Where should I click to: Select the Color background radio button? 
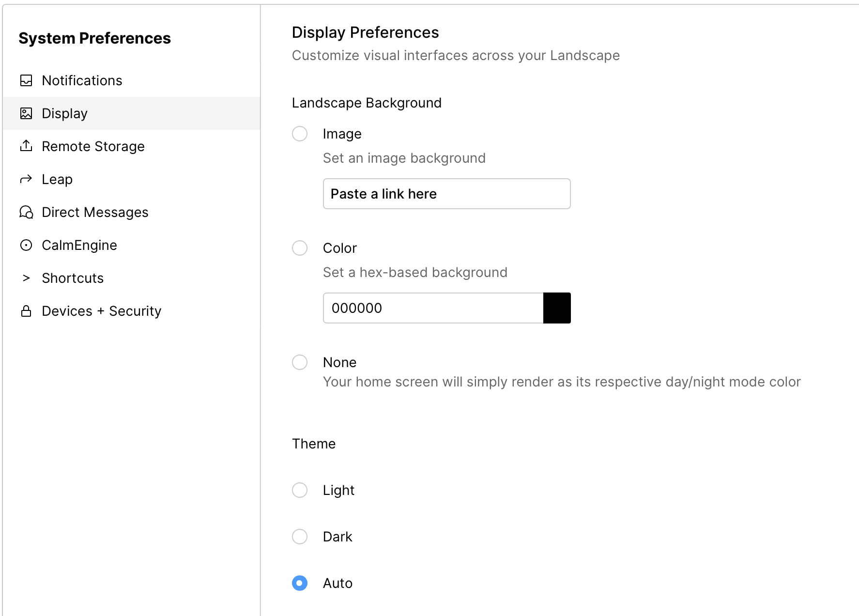[300, 248]
